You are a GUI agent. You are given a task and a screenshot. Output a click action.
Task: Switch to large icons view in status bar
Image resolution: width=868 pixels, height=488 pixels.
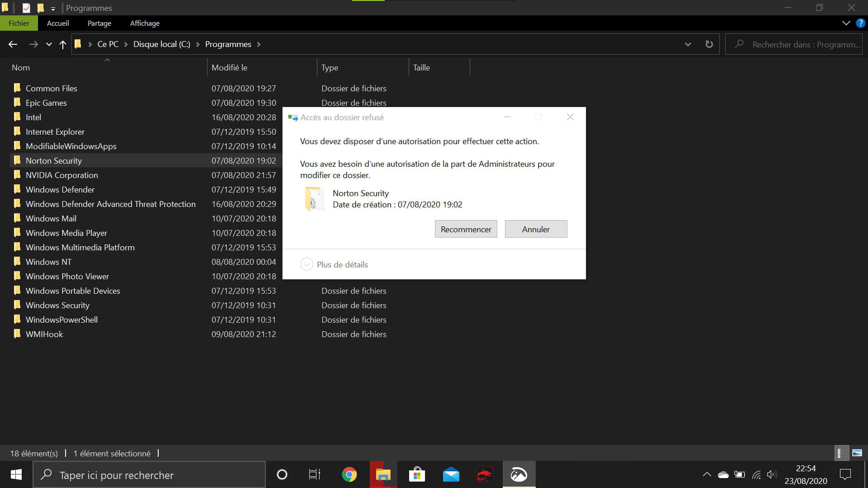click(x=857, y=453)
